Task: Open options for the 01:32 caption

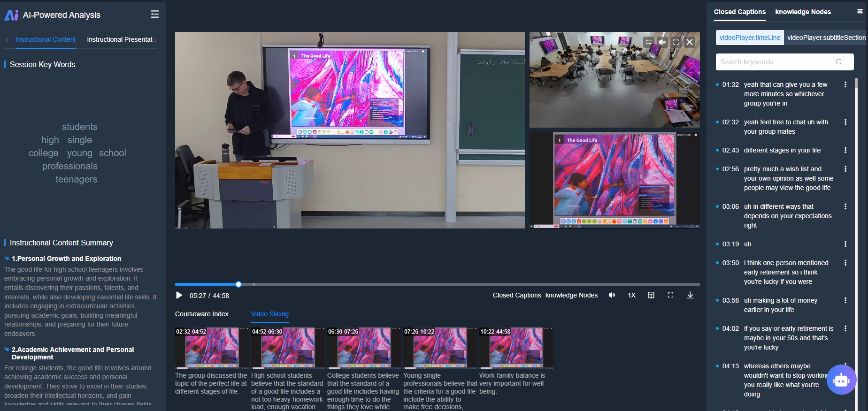Action: [845, 84]
